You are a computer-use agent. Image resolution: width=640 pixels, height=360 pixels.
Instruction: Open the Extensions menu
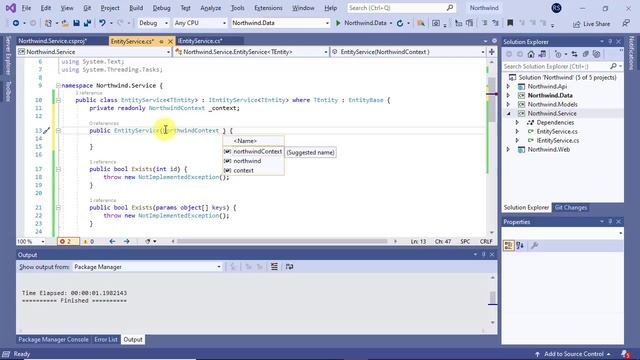click(268, 8)
